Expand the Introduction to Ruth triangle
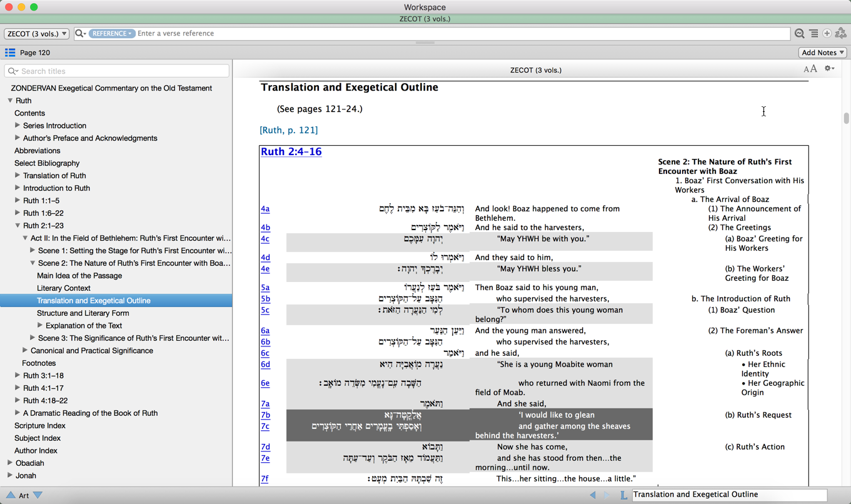The height and width of the screenshot is (504, 851). (x=18, y=188)
